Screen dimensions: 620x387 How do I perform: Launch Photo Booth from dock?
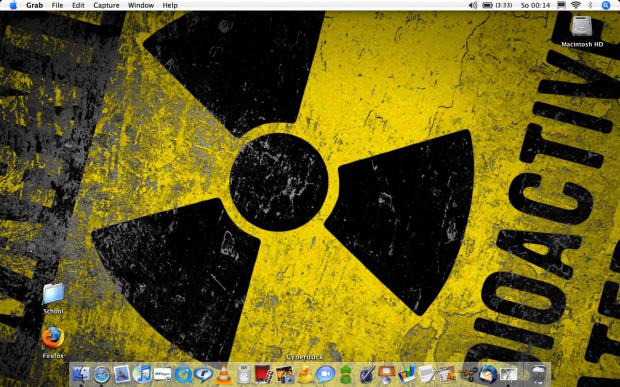click(264, 374)
